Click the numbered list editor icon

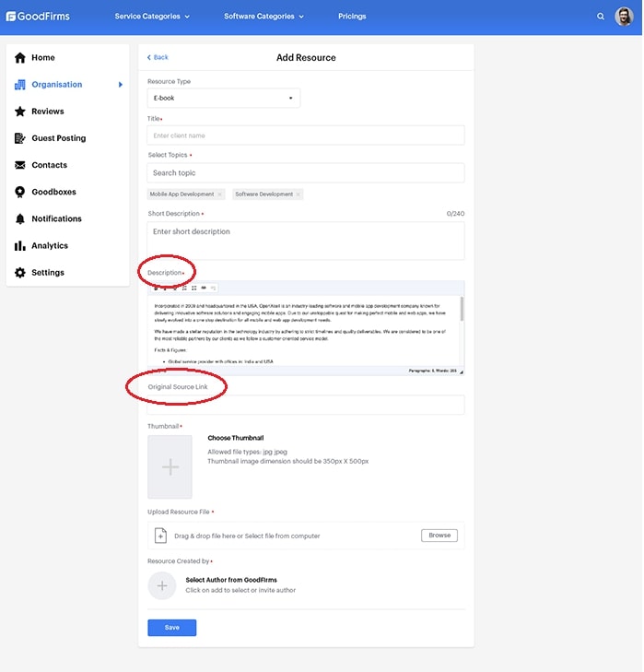point(184,288)
